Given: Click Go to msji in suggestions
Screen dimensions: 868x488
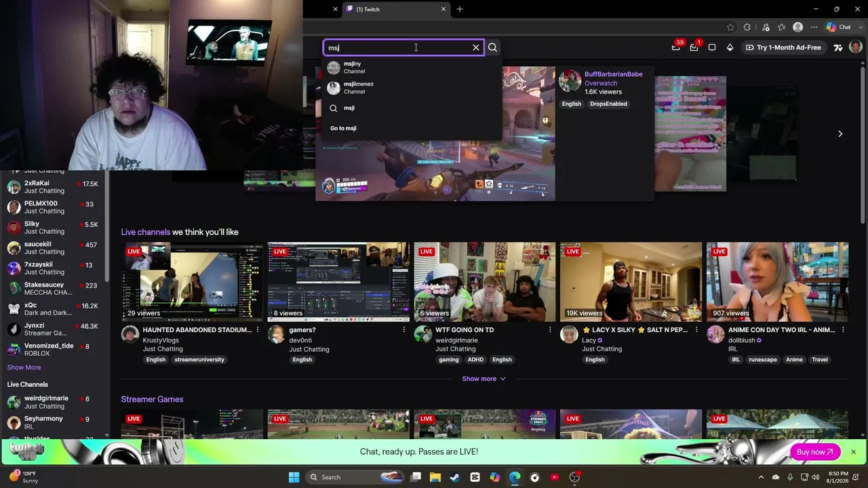Looking at the screenshot, I should pos(343,128).
